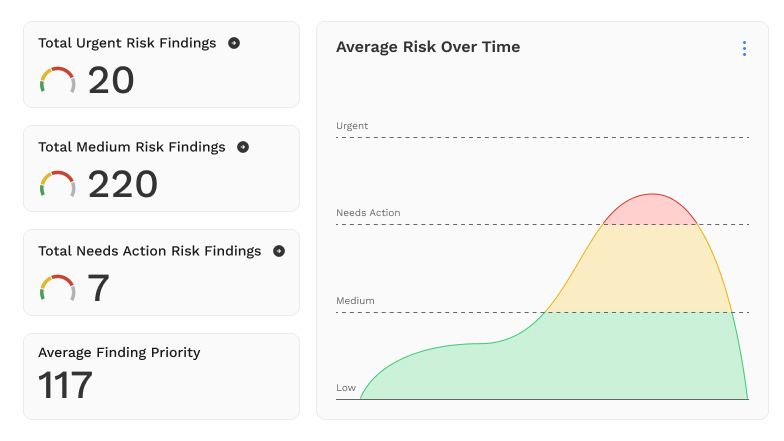Click the Total Needs Action Risk Findings title
784x441 pixels.
[x=150, y=251]
